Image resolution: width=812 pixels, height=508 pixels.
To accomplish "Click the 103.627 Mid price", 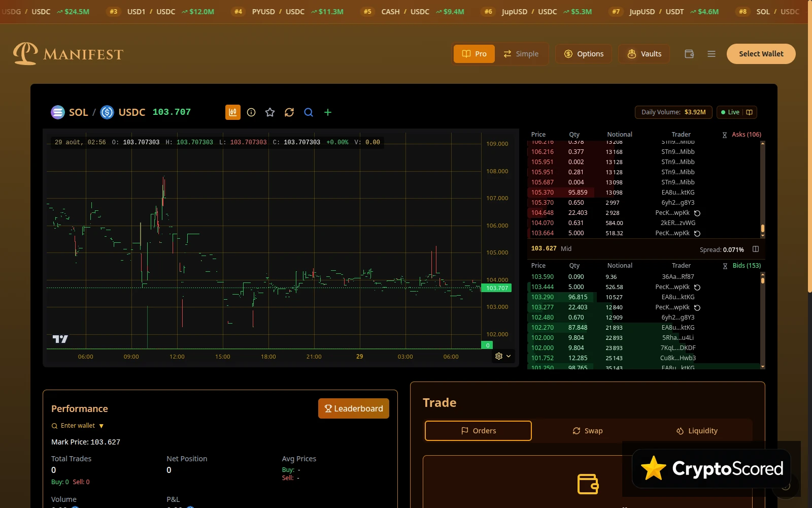I will [x=544, y=248].
